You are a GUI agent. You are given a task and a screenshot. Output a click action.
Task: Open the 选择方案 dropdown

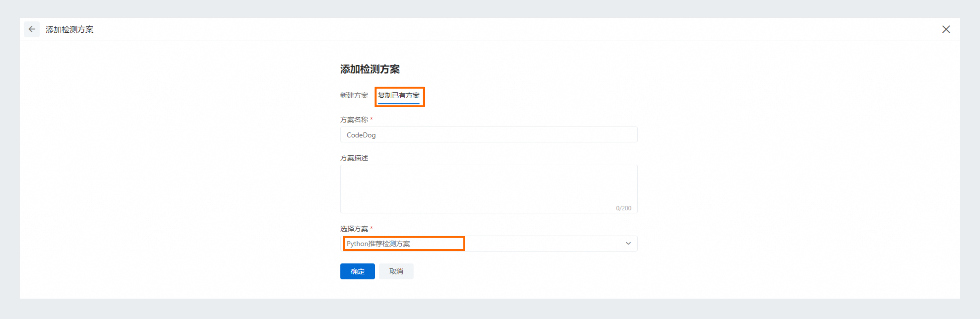tap(489, 243)
